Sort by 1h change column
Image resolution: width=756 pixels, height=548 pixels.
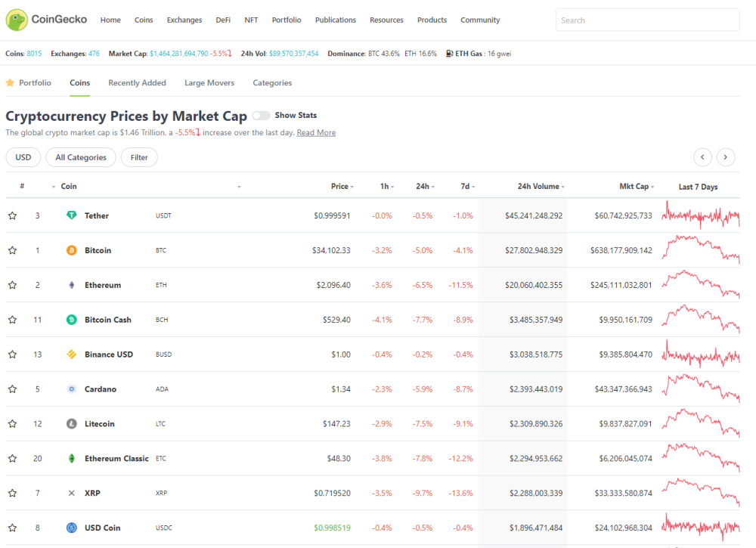pos(386,186)
